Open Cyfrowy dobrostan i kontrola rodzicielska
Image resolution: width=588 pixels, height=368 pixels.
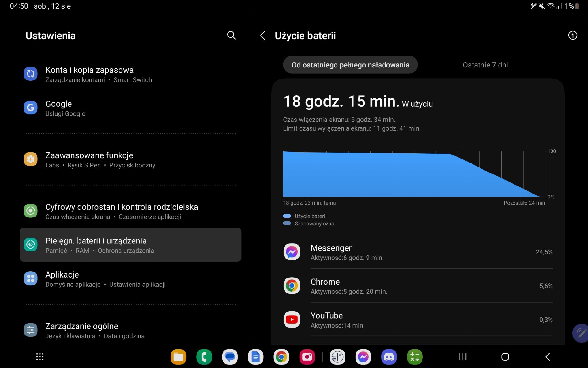pos(130,211)
